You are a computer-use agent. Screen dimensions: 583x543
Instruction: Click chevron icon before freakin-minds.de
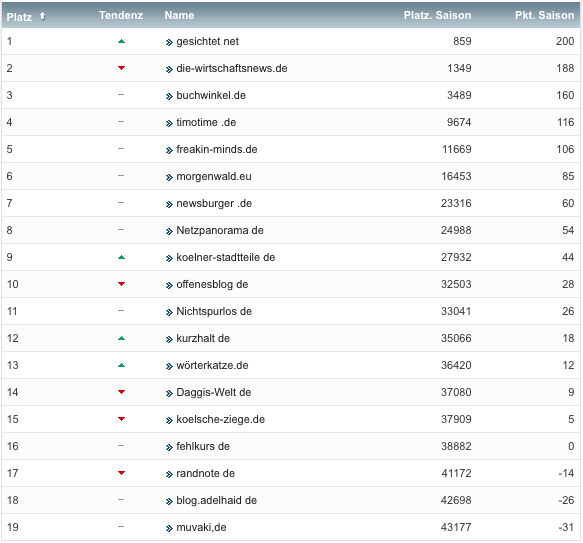[169, 150]
